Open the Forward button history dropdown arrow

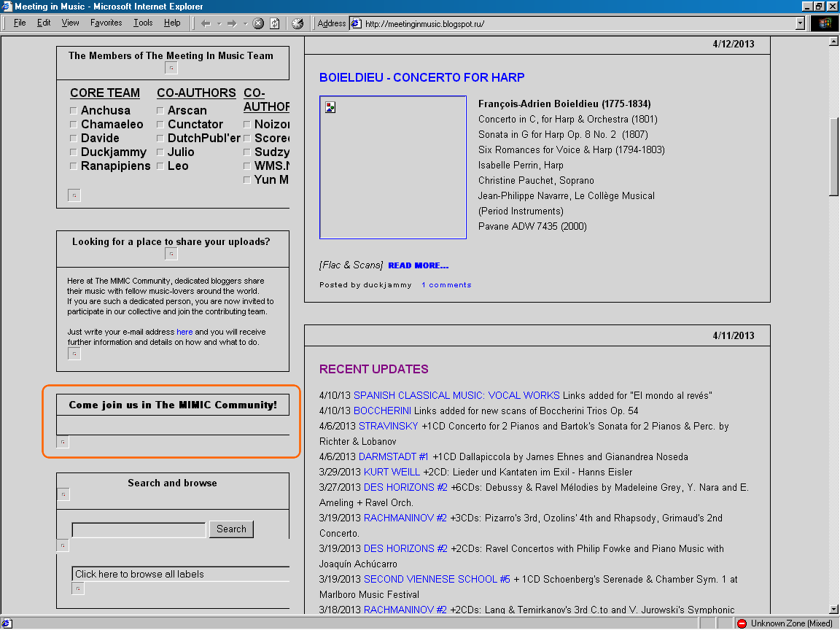[x=245, y=23]
